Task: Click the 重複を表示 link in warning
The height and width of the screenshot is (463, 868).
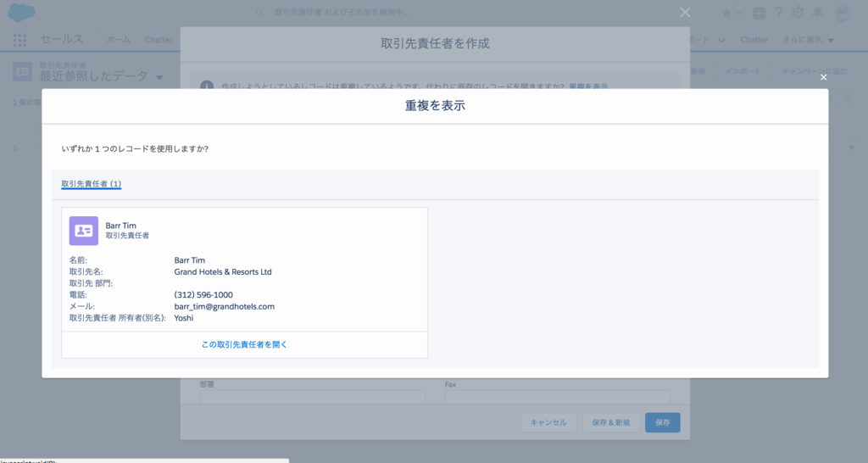Action: [x=588, y=87]
